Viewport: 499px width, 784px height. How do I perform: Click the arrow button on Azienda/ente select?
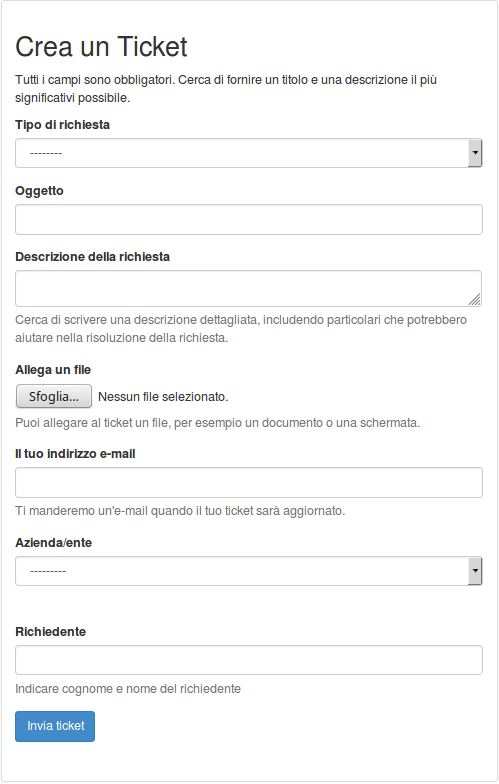click(475, 571)
